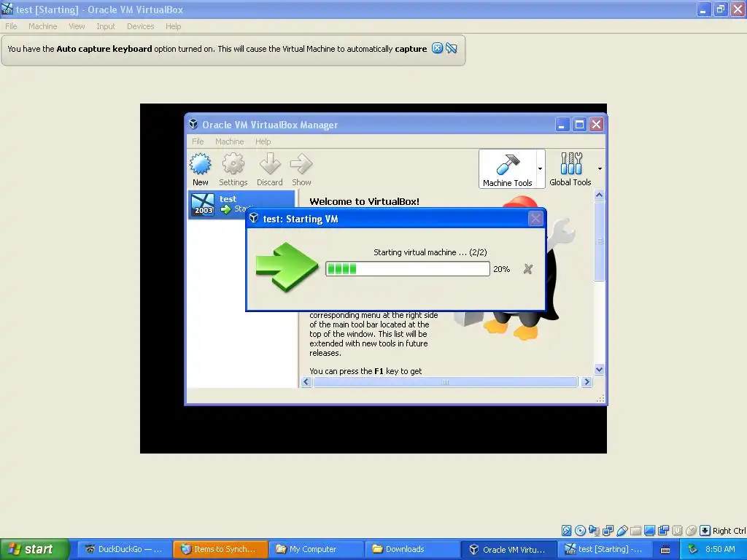Click the audio status icon
Image resolution: width=747 pixels, height=560 pixels.
594,531
